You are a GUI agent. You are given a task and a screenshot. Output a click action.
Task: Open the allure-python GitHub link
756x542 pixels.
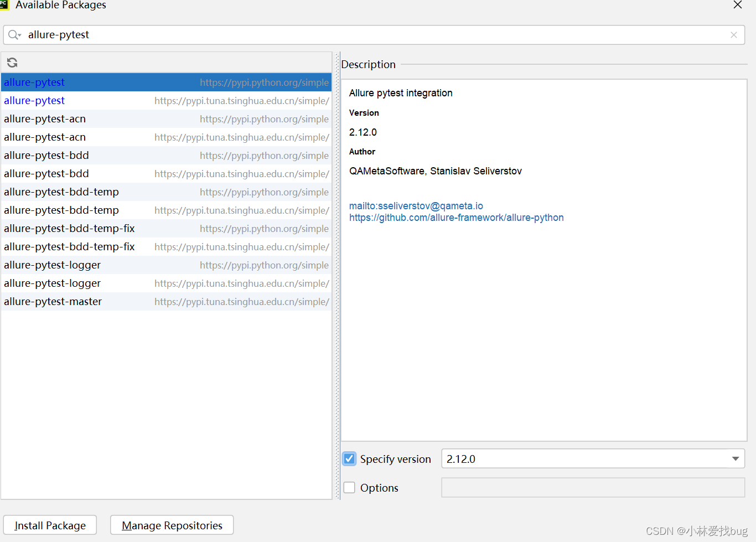pyautogui.click(x=456, y=217)
